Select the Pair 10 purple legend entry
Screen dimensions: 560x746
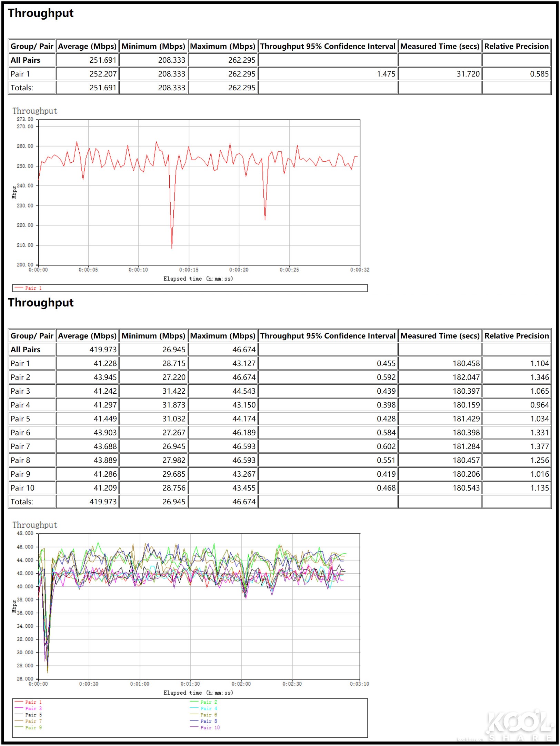click(205, 727)
